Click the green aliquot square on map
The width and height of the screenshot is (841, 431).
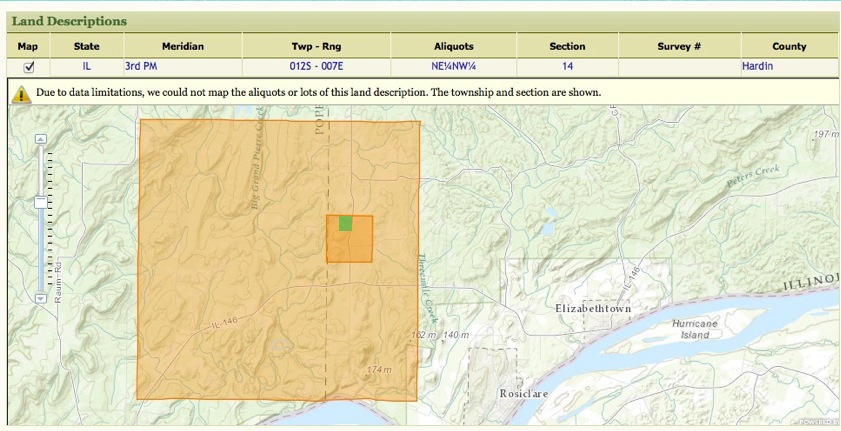coord(345,223)
